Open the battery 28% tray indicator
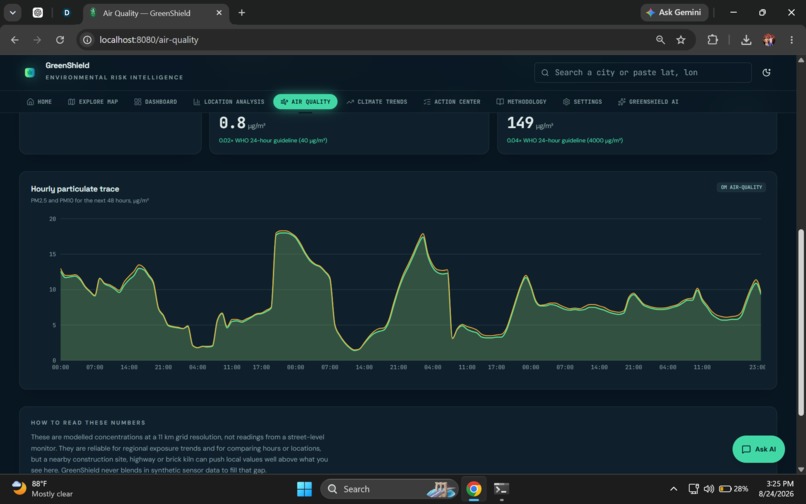 [x=734, y=489]
